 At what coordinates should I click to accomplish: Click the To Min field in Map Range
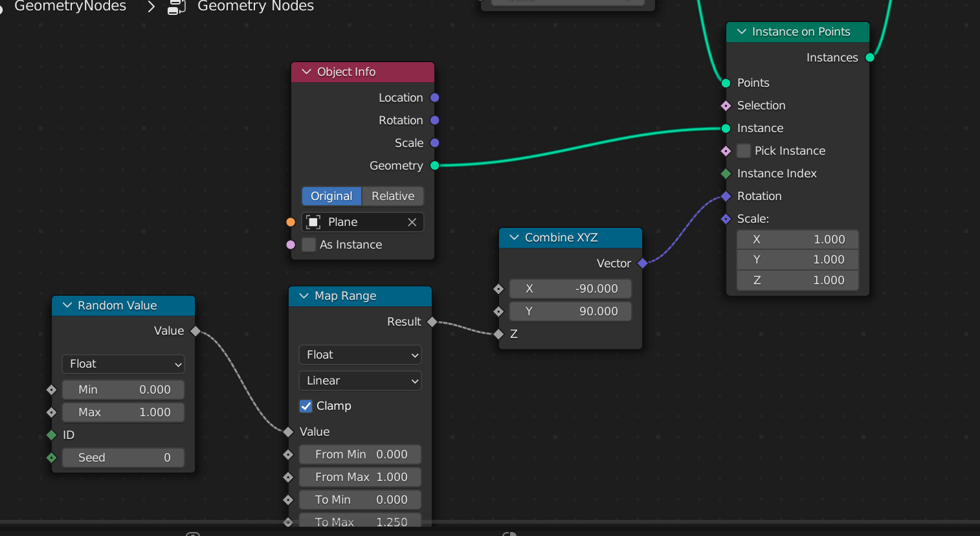(x=360, y=500)
